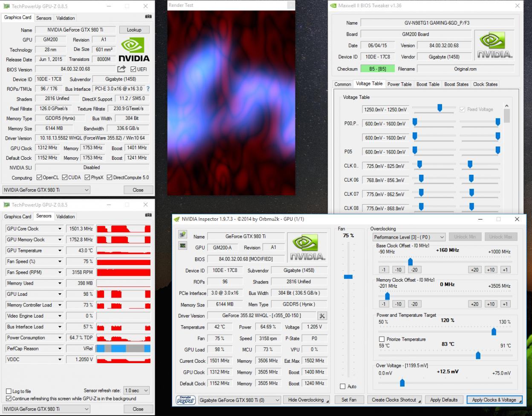
Task: Click the GPU-Z title bar icon of top window
Action: tap(6, 6)
